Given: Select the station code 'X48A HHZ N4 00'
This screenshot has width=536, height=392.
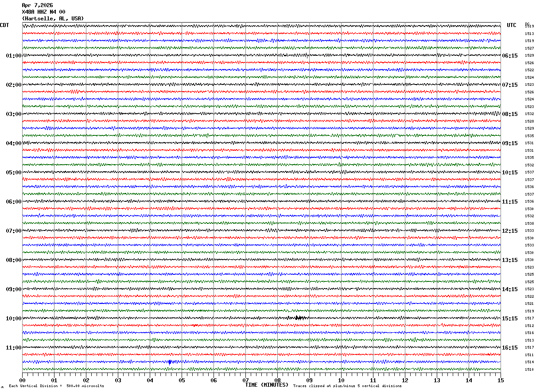Looking at the screenshot, I should (x=43, y=12).
